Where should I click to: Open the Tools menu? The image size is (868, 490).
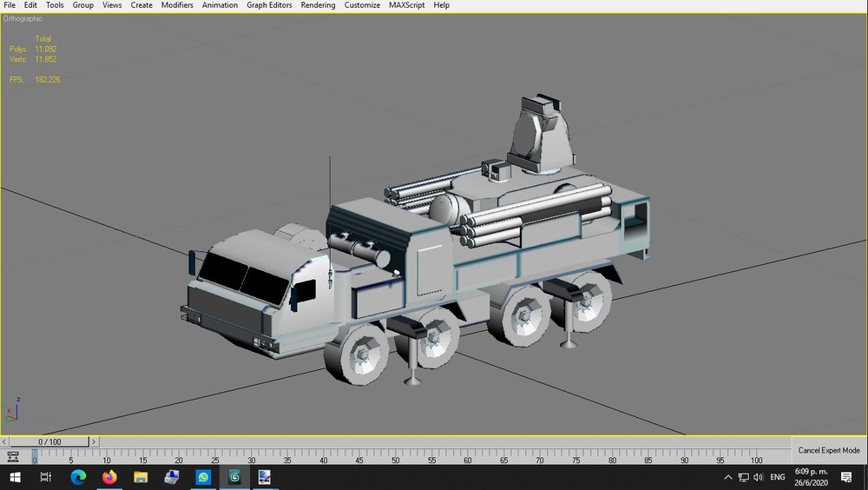55,5
